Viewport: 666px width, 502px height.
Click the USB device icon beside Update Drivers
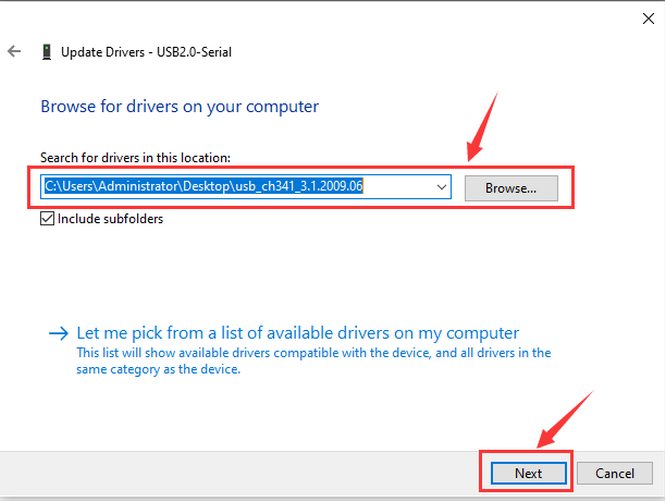(x=47, y=52)
